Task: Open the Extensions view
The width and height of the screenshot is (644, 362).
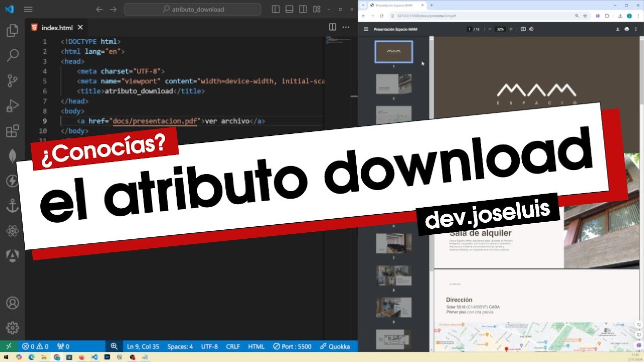Action: coord(12,131)
